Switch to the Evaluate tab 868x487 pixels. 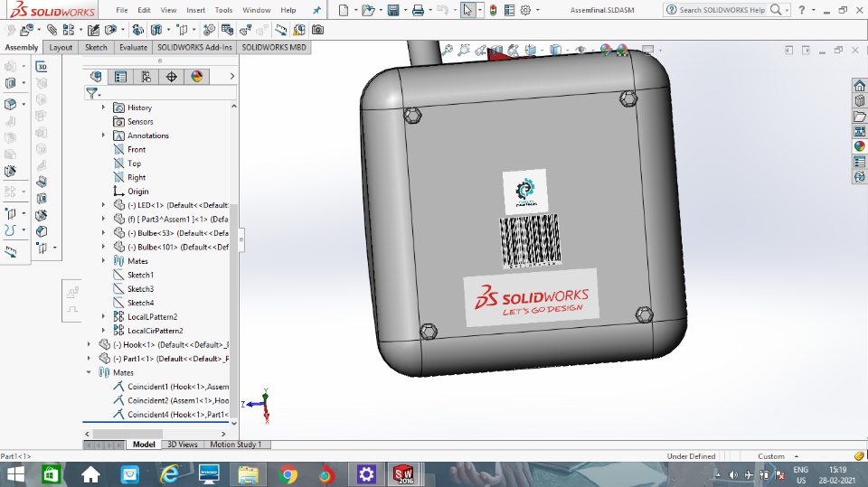pos(134,48)
